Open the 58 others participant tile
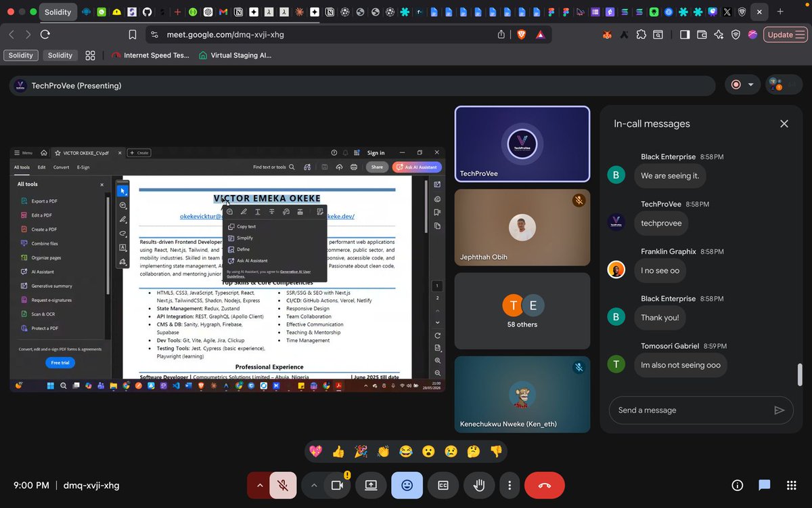The height and width of the screenshot is (508, 812). point(522,311)
